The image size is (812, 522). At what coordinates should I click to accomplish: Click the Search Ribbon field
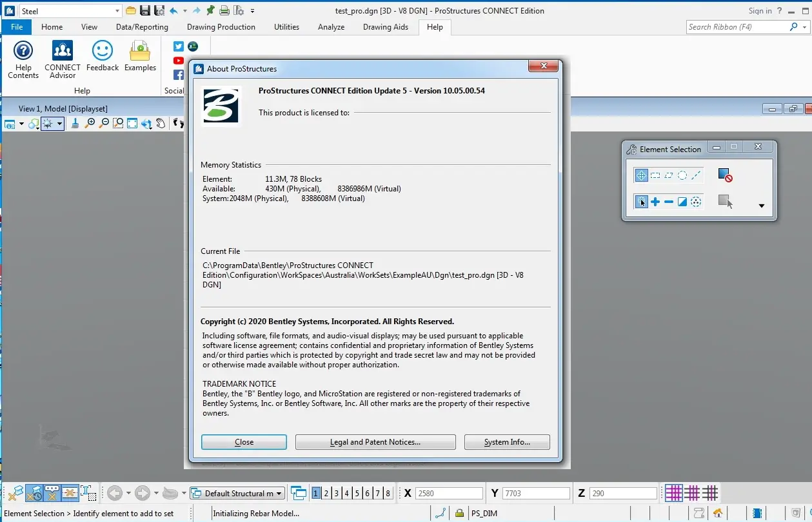(x=737, y=27)
